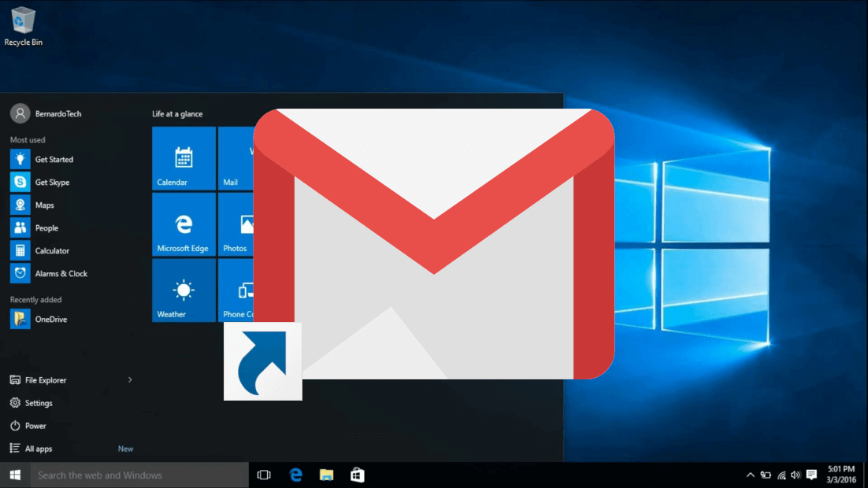This screenshot has width=868, height=488.
Task: Click the BernardoTech user account avatar
Action: coord(20,113)
